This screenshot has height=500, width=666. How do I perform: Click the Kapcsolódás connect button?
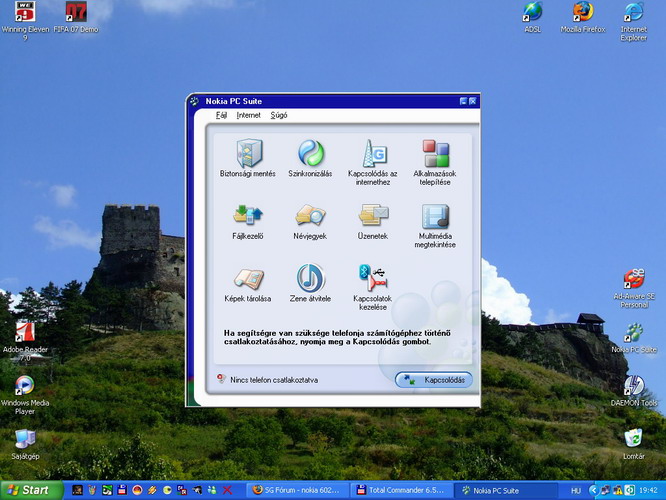click(x=434, y=380)
